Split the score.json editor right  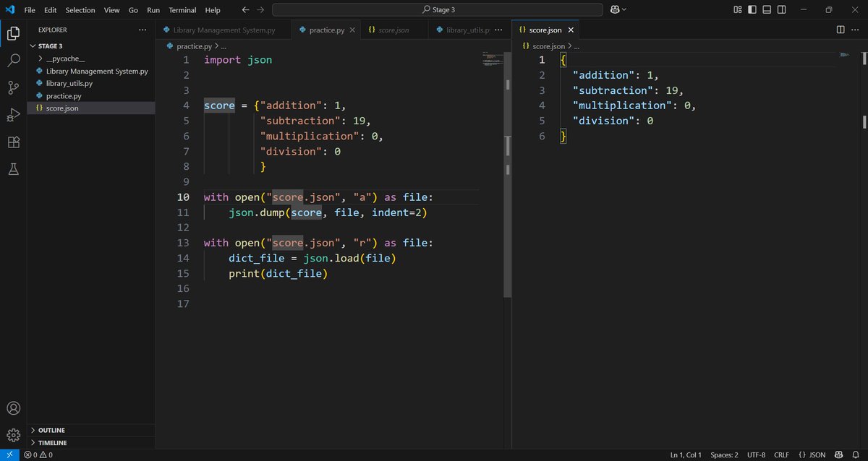click(x=841, y=30)
